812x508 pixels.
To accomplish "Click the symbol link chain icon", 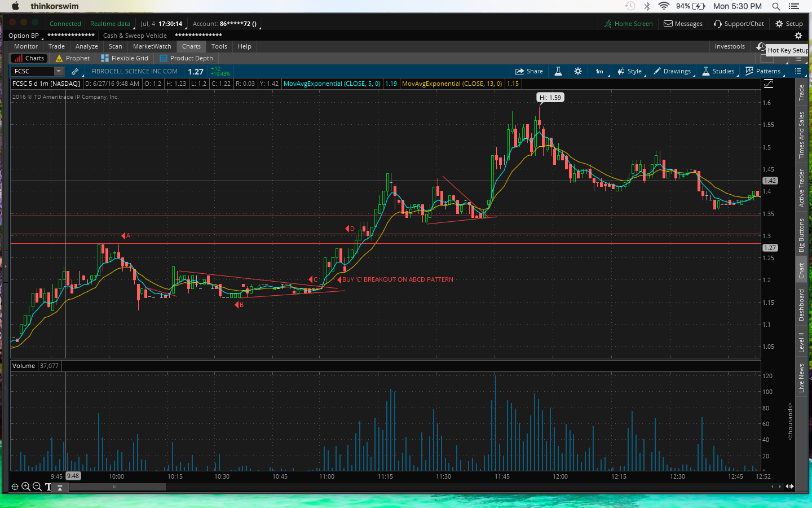I will (x=75, y=71).
